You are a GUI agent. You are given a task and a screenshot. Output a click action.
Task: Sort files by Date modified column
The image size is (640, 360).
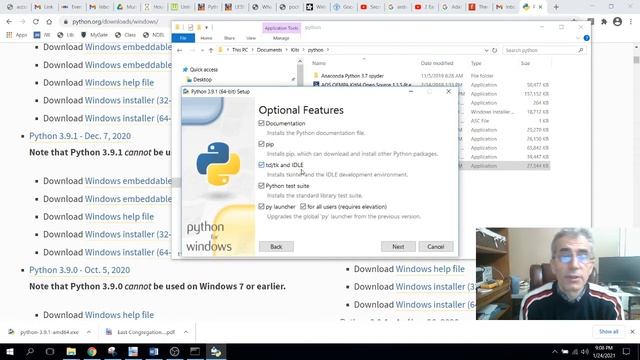click(x=437, y=63)
